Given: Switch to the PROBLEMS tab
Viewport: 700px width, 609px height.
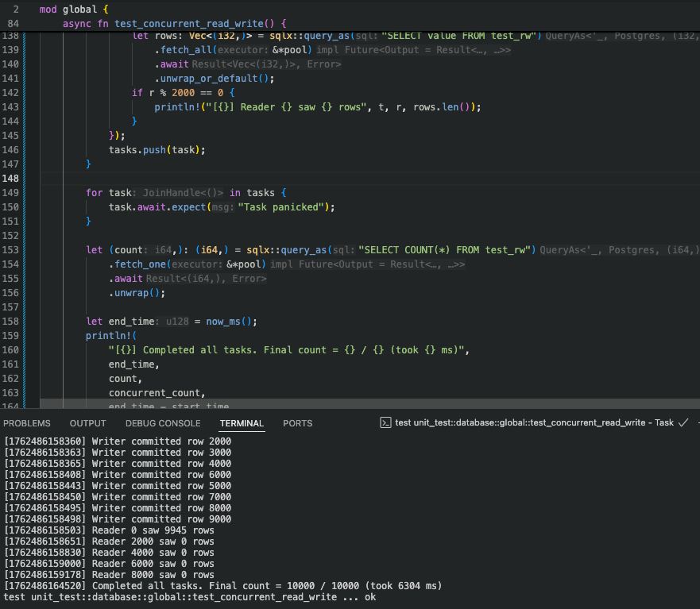Looking at the screenshot, I should tap(27, 423).
